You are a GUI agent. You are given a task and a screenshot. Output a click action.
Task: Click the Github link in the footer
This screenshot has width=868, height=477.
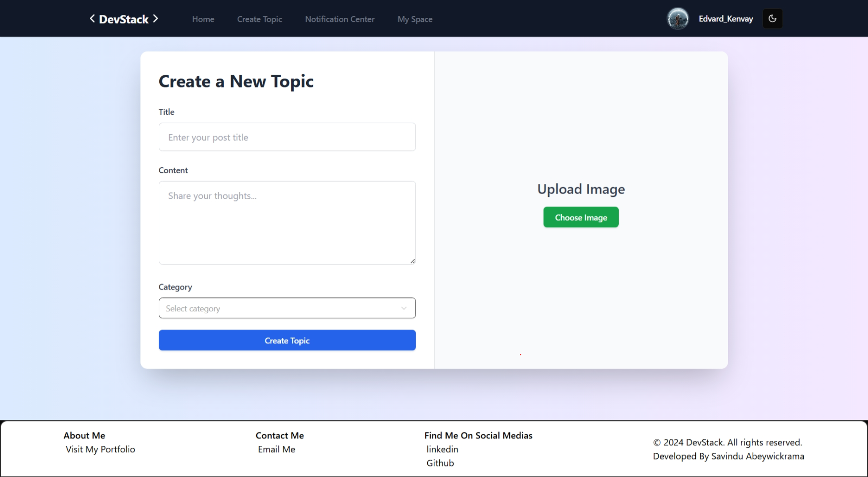440,463
